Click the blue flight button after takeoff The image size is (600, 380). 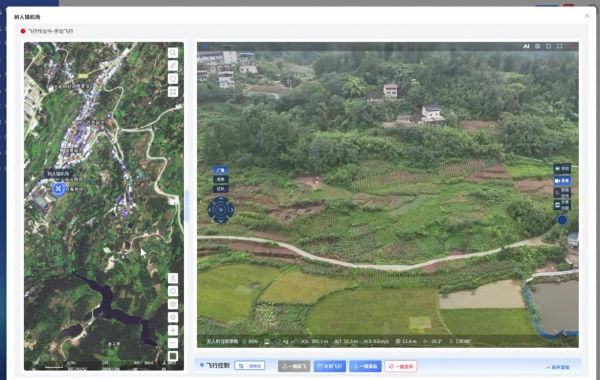tap(329, 366)
